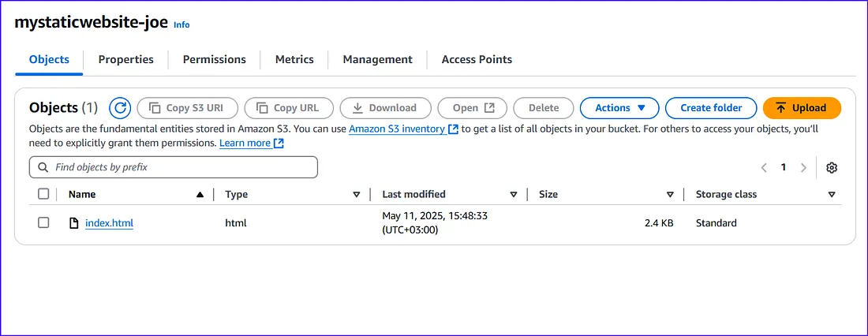868x336 pixels.
Task: Follow the Amazon S3 inventory link
Action: (403, 129)
